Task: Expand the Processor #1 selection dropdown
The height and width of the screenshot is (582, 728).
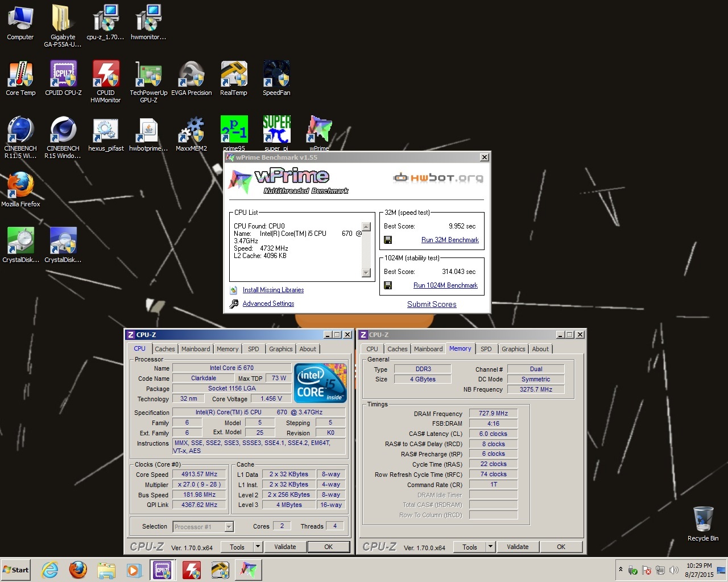Action: (229, 527)
